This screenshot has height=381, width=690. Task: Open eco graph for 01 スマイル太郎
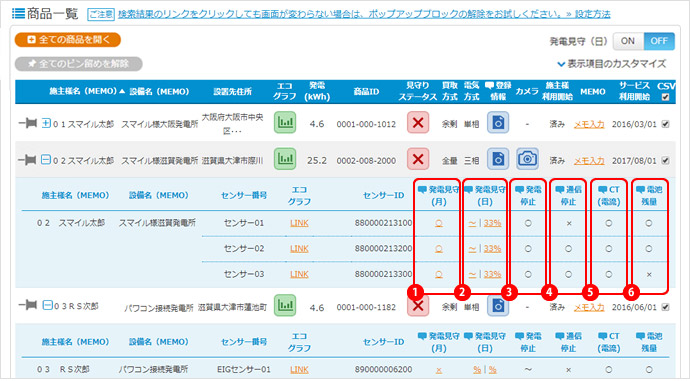click(285, 123)
